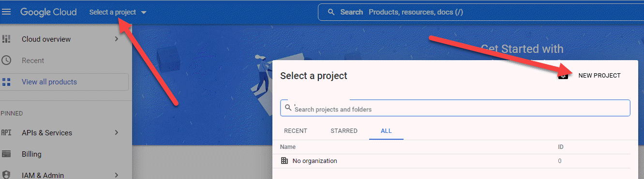
Task: Focus the Products, resources, docs search field
Action: [x=480, y=12]
